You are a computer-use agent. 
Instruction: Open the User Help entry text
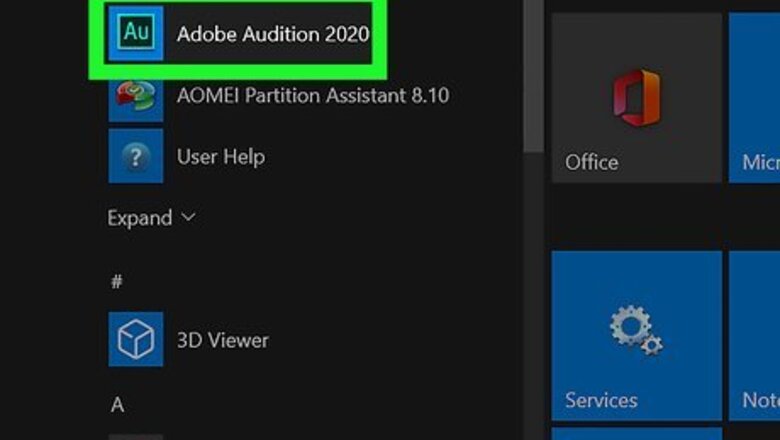click(221, 157)
